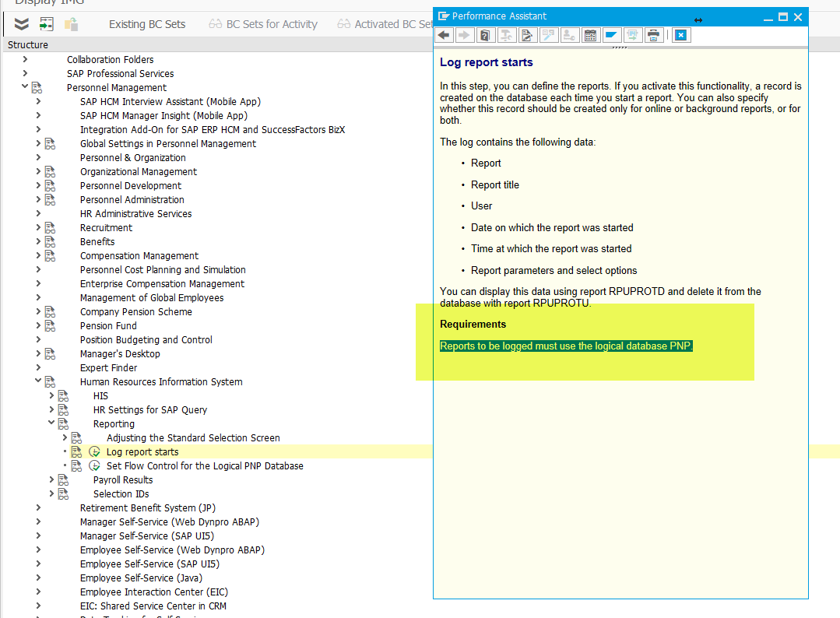Open documentation icon beside Log report starts
The width and height of the screenshot is (840, 618).
pos(76,452)
